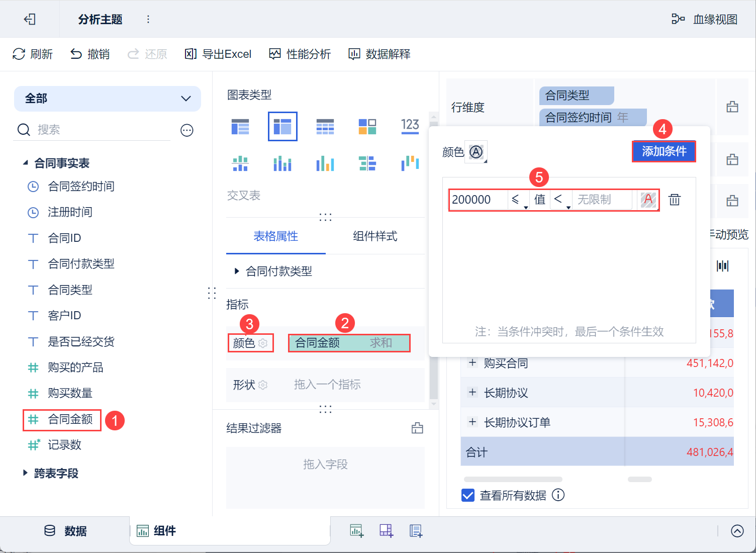Collapse the 合同事实表 tree node
756x553 pixels.
(x=25, y=163)
